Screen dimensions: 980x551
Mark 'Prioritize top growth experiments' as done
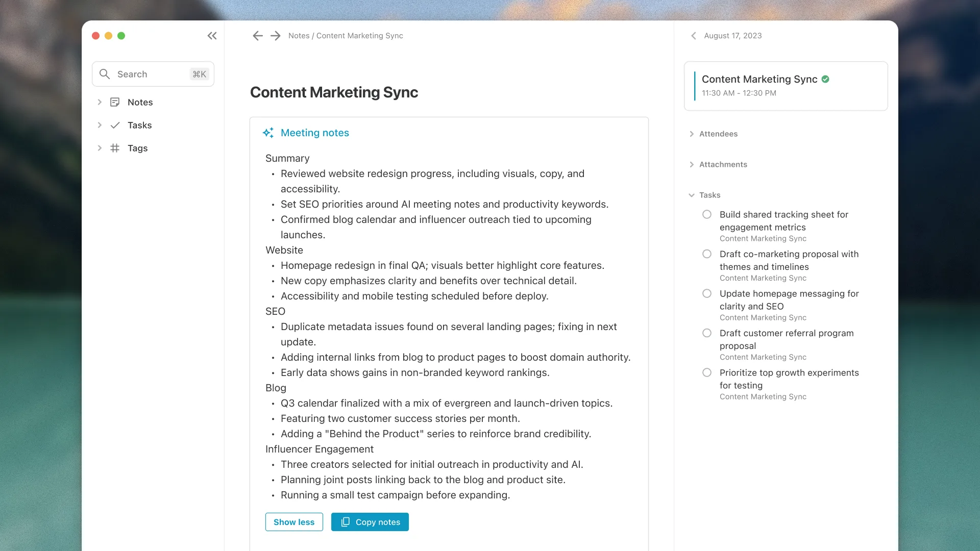707,372
